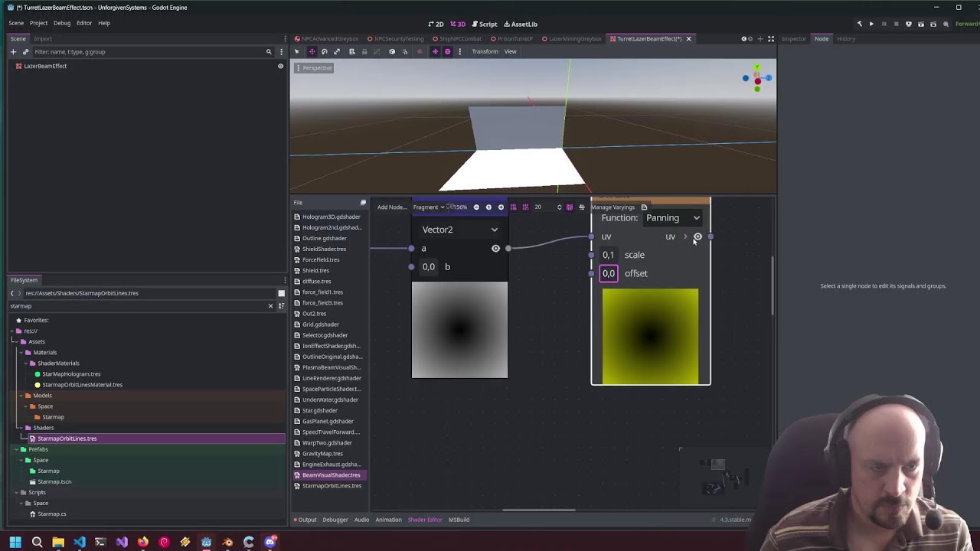
Task: Open the Perspective viewport menu
Action: pyautogui.click(x=314, y=68)
